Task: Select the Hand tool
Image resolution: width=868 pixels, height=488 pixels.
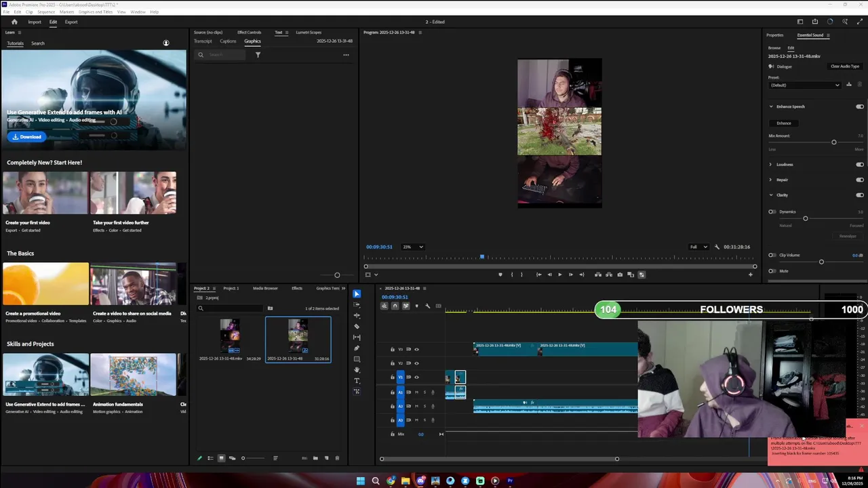Action: 357,369
